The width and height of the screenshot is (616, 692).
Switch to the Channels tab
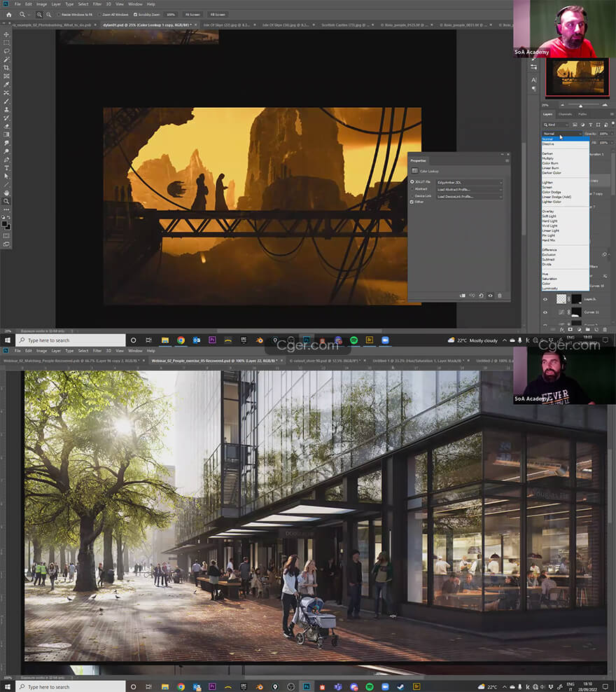tap(566, 114)
